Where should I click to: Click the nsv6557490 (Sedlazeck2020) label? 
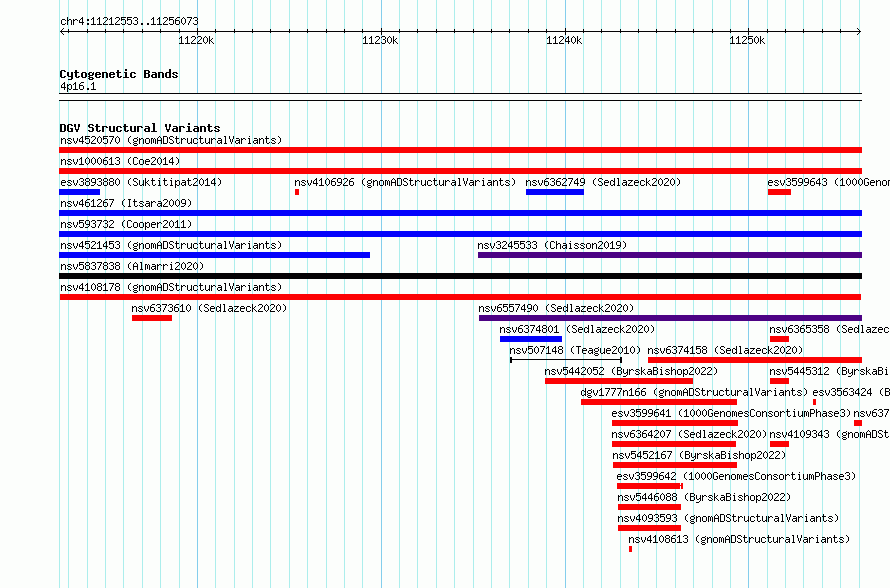tap(556, 308)
